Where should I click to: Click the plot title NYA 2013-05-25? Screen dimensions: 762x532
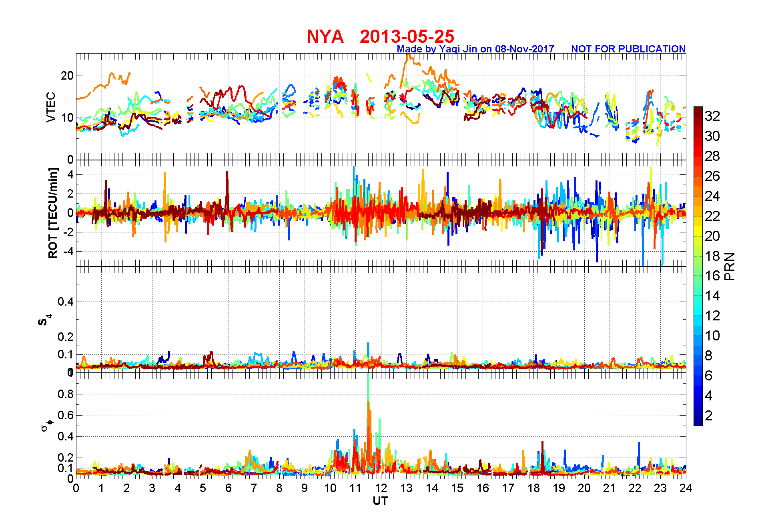coord(380,37)
